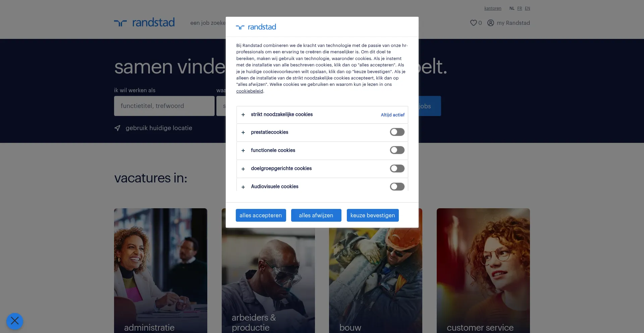Click the favorites heart icon
Viewport: 644px width, 333px height.
click(473, 23)
